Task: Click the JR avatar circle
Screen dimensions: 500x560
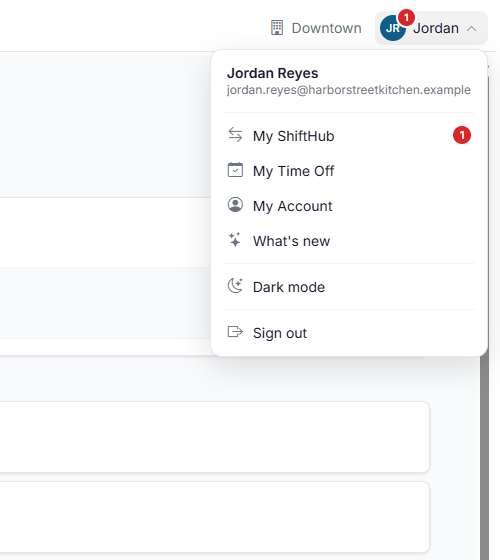Action: click(x=392, y=28)
